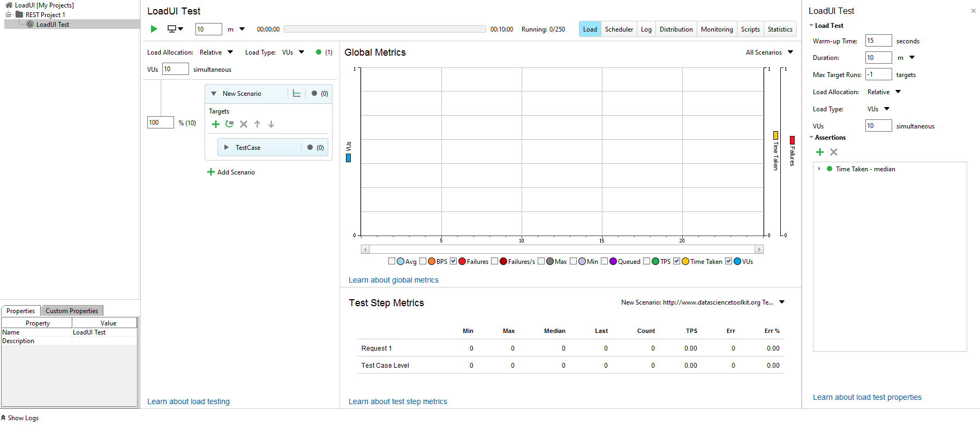
Task: Collapse the Load Test section
Action: click(811, 26)
